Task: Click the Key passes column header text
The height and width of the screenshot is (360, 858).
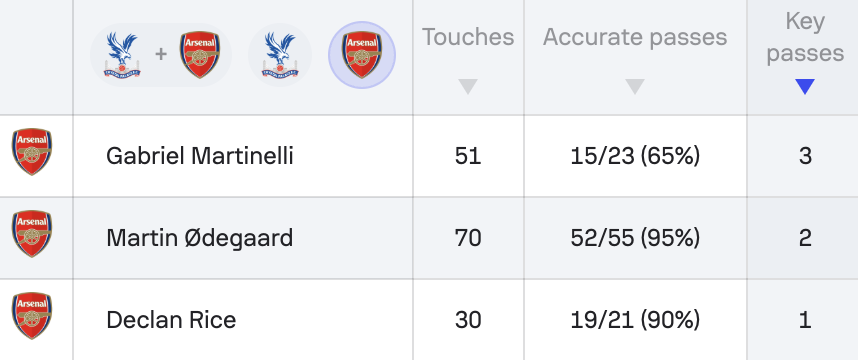Action: [805, 37]
